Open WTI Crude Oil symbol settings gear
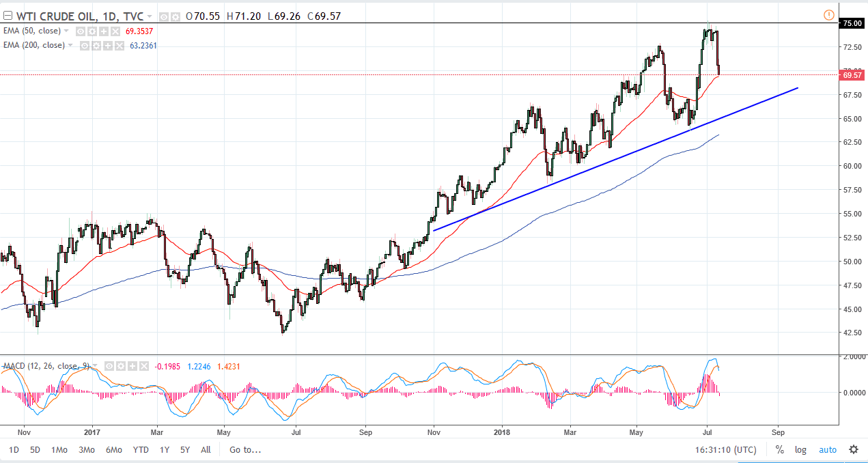The width and height of the screenshot is (868, 463). pos(176,16)
